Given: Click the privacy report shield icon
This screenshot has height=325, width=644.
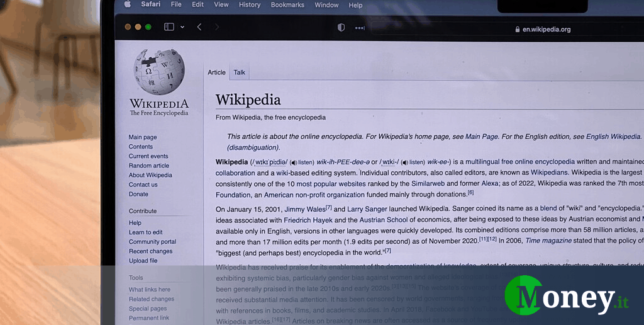Looking at the screenshot, I should 341,28.
